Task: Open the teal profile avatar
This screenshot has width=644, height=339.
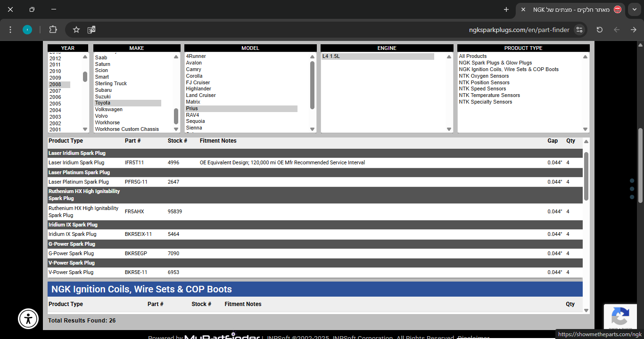Action: coord(27,30)
